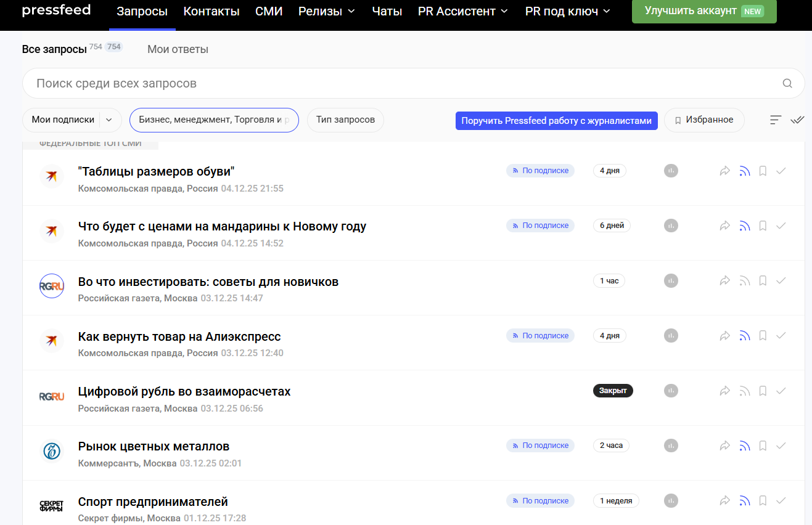This screenshot has width=812, height=525.
Task: Open statistics for the mandarin prices request
Action: tap(671, 226)
